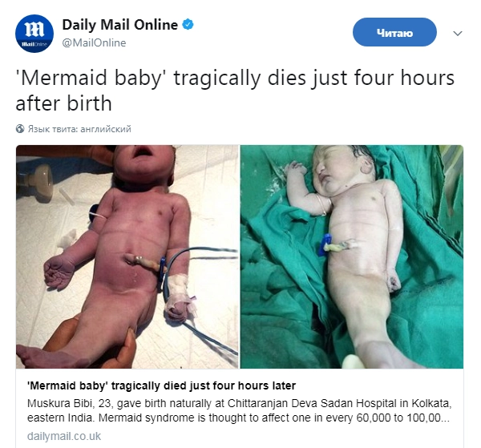481x448 pixels.
Task: Click the blue verified badge icon
Action: click(188, 25)
